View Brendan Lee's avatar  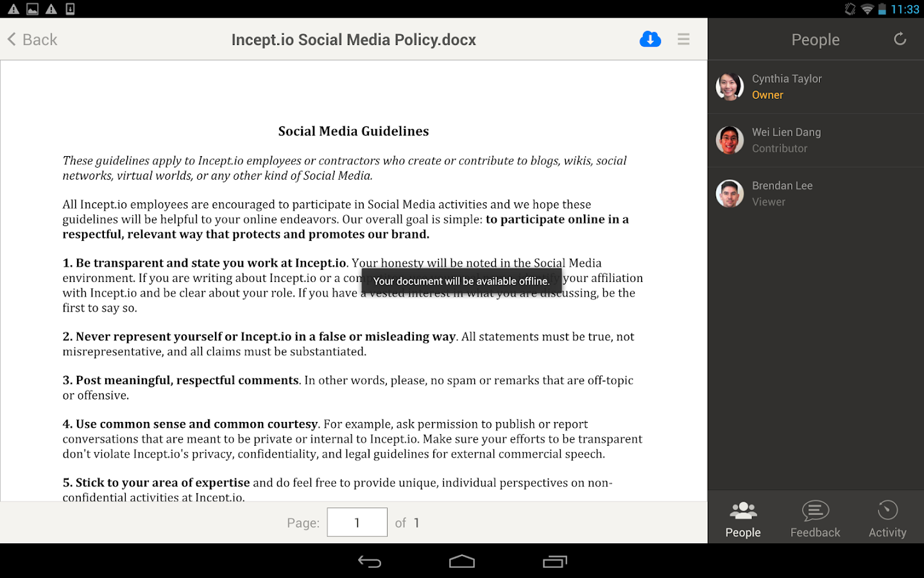coord(730,193)
